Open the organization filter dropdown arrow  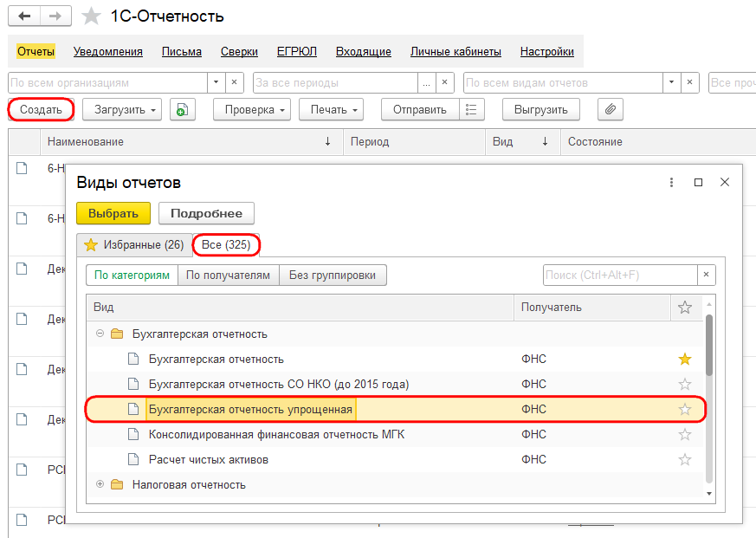216,82
